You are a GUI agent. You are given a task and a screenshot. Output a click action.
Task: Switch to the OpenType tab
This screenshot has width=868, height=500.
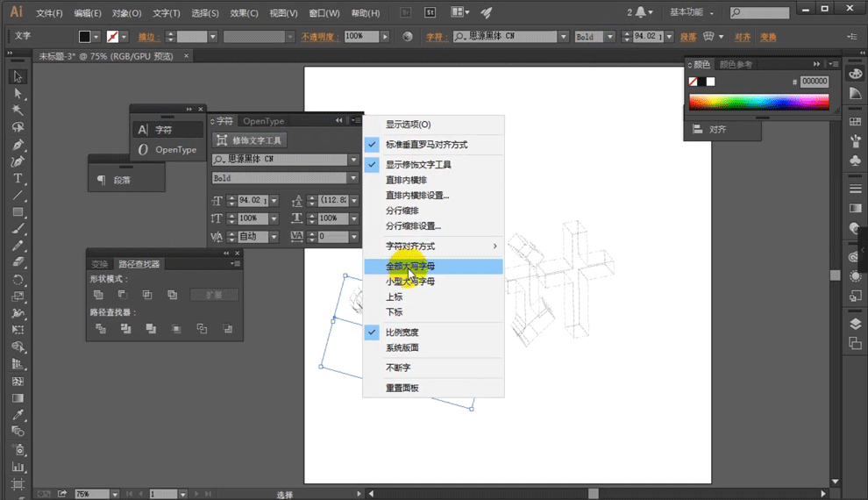pos(263,121)
